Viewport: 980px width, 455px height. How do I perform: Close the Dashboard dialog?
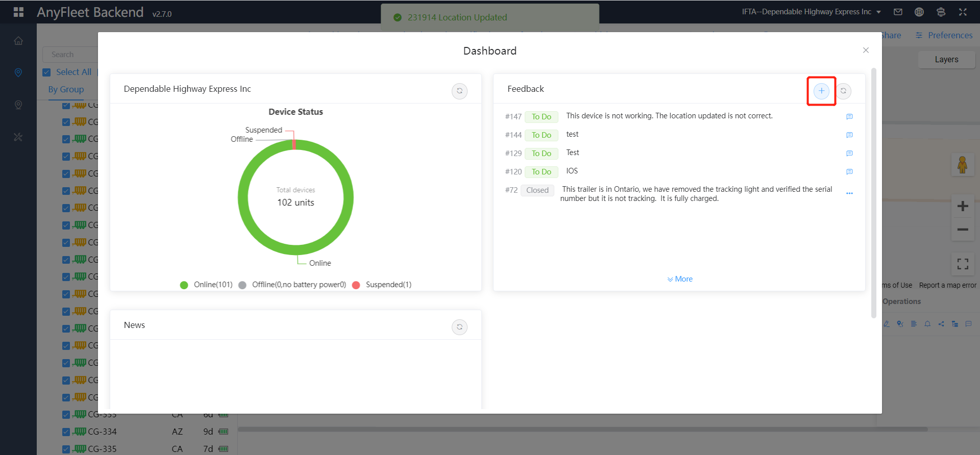[866, 50]
